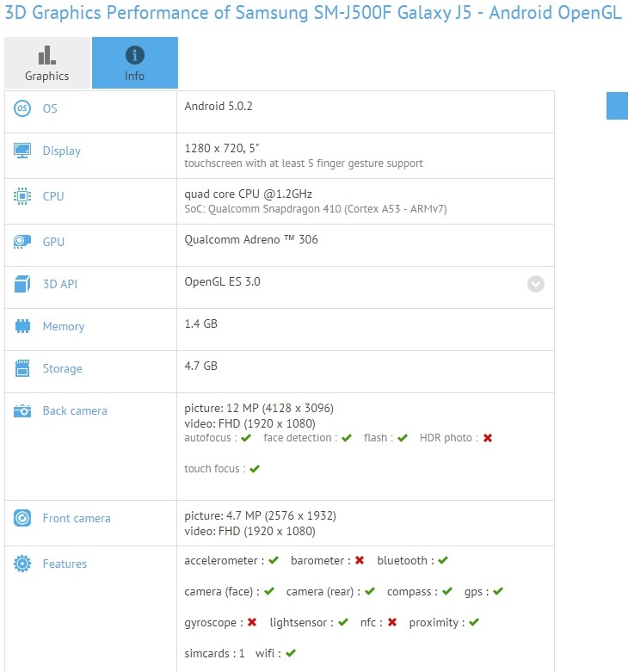The image size is (628, 672).
Task: Click the 3D API label
Action: coord(60,284)
